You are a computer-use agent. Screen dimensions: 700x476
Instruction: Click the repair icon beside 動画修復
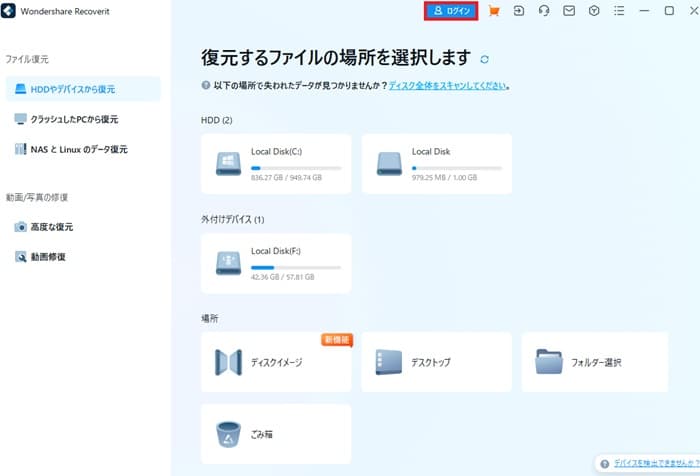21,257
